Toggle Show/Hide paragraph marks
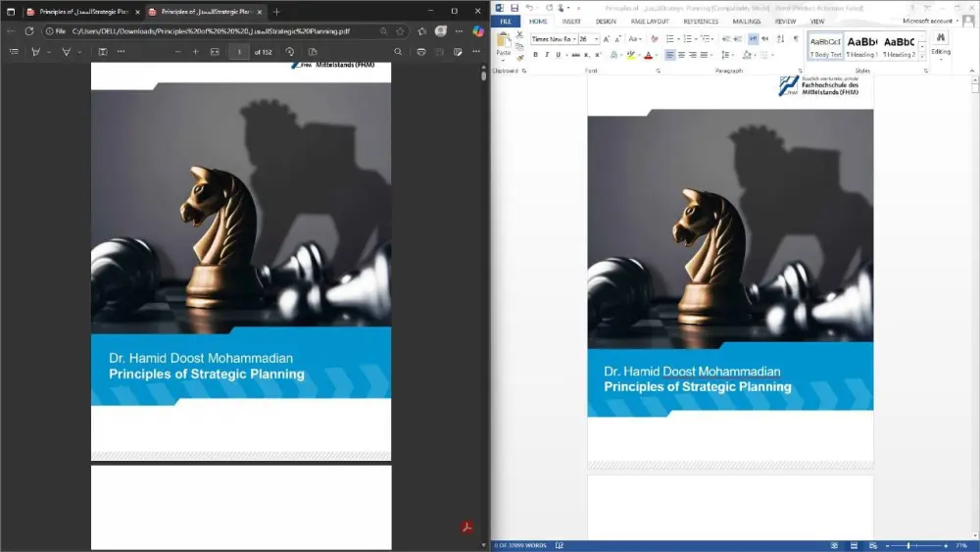The width and height of the screenshot is (980, 552). tap(796, 39)
